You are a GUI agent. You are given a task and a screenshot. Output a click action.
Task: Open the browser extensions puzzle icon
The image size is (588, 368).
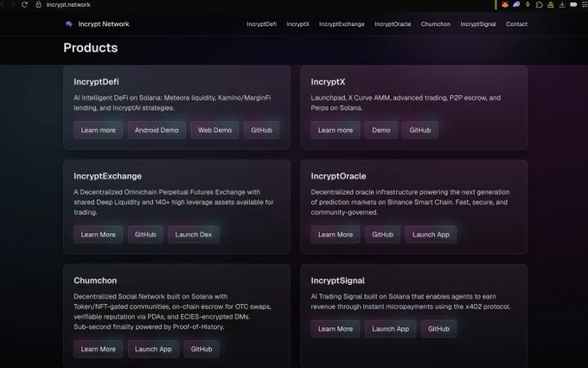(539, 4)
